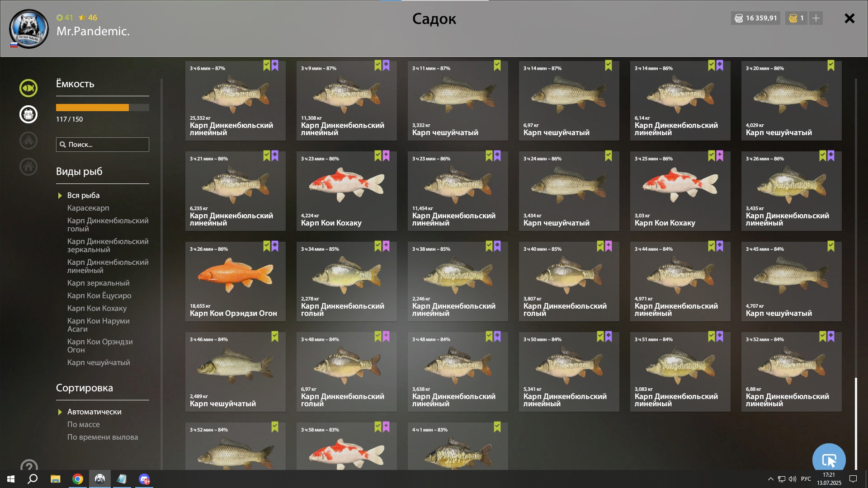This screenshot has width=868, height=488.
Task: Click the capacity progress bar
Action: click(x=103, y=108)
